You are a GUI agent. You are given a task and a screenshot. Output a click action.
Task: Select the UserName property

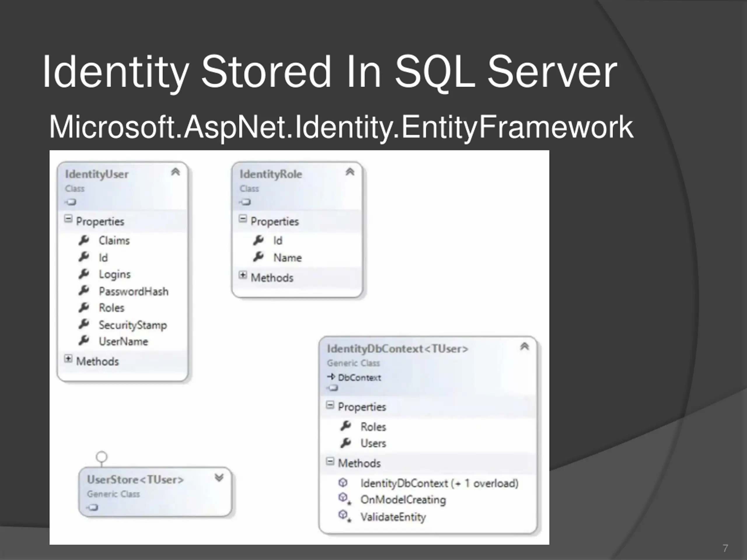click(123, 342)
